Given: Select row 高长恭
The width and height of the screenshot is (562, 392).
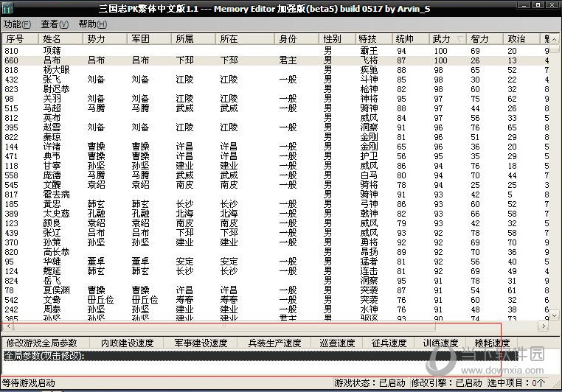Looking at the screenshot, I should pyautogui.click(x=276, y=252).
